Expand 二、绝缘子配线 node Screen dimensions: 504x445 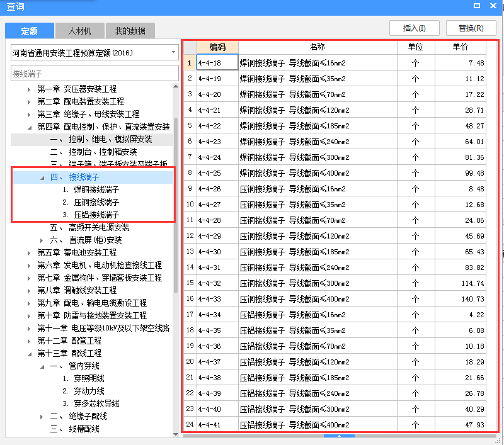click(x=42, y=417)
